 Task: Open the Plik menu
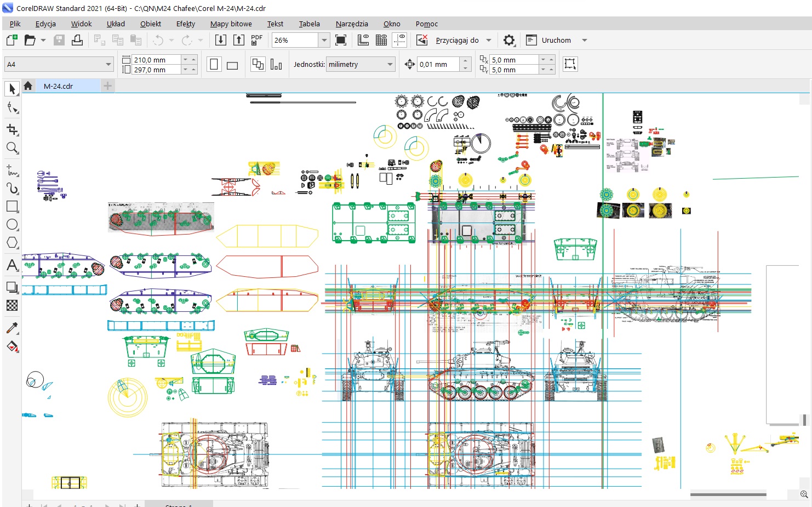tap(15, 24)
